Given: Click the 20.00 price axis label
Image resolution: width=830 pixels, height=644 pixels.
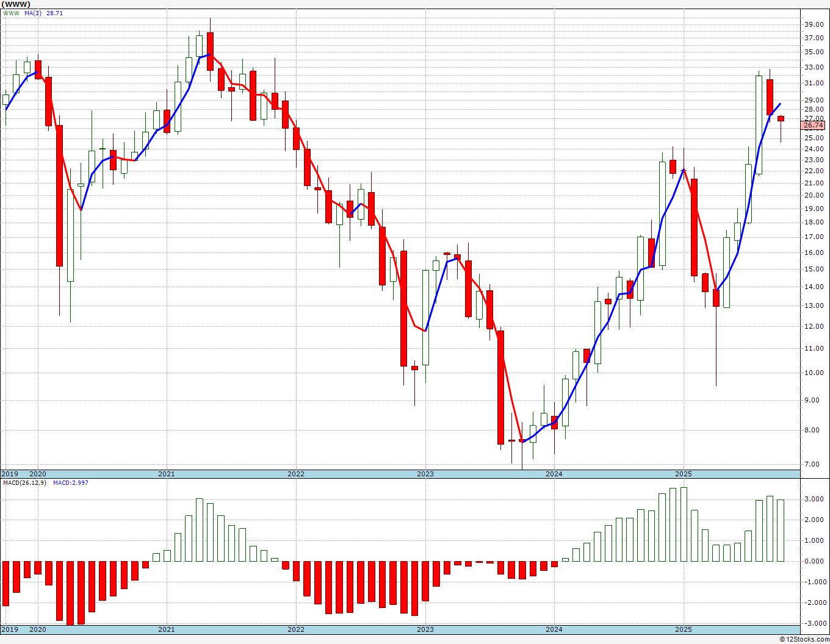Looking at the screenshot, I should pyautogui.click(x=813, y=196).
